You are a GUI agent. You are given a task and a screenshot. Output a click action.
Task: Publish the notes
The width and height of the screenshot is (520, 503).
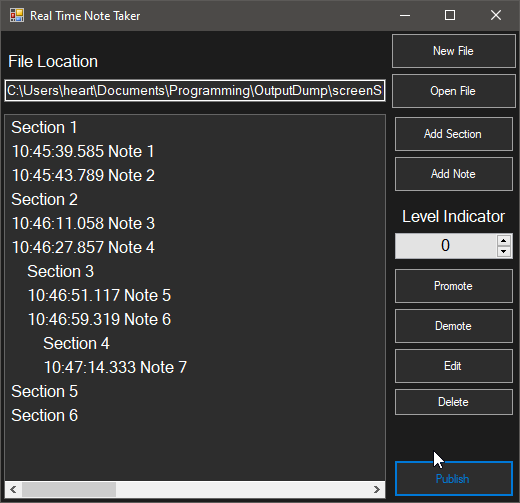click(x=454, y=479)
